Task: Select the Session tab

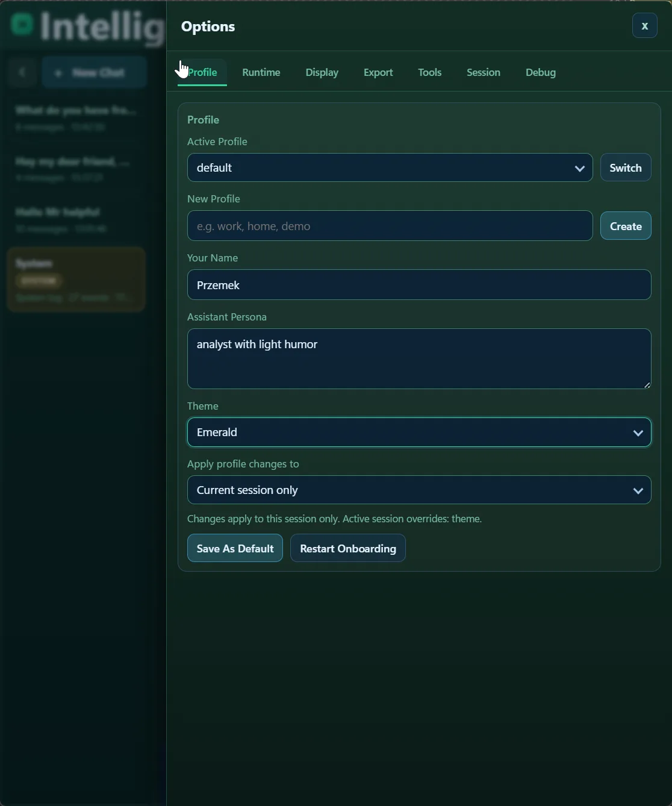Action: (x=483, y=72)
